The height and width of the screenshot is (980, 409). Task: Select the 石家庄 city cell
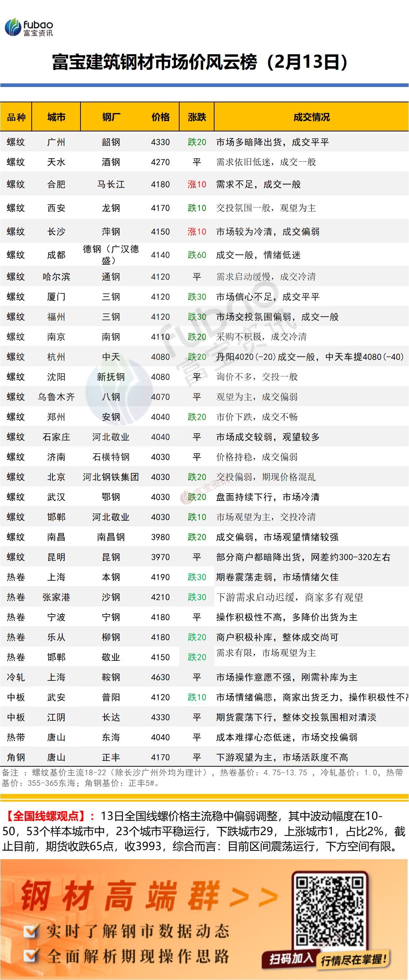56,437
